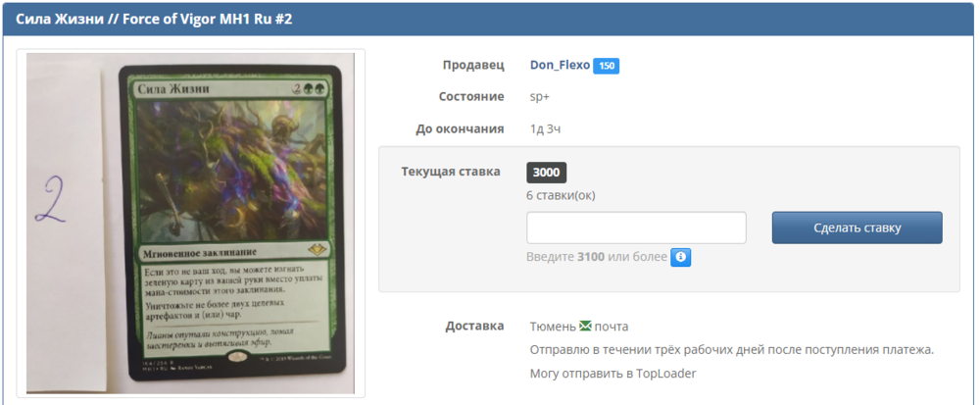Click the current bid badge showing 3000
The image size is (980, 405).
546,173
